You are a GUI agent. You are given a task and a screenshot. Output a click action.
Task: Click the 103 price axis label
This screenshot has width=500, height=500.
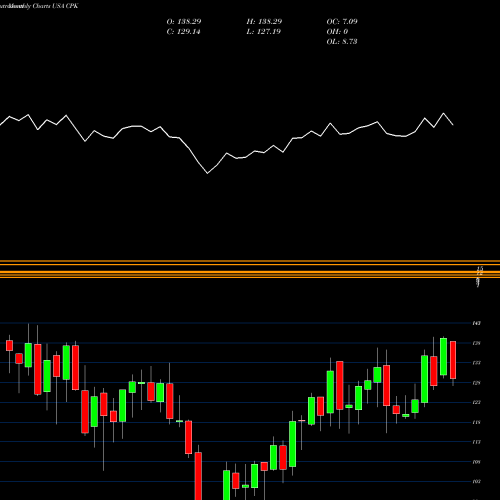476,482
